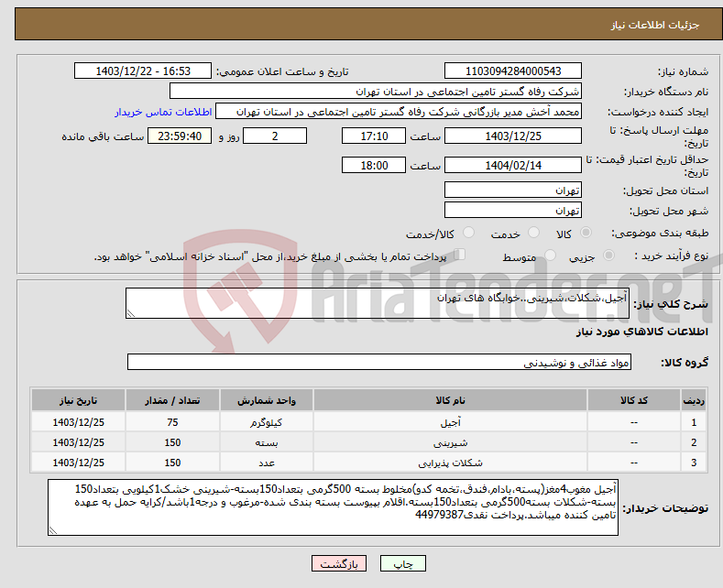Click the response deadline date 1403/12/25 field
723x588 pixels.
[512, 136]
